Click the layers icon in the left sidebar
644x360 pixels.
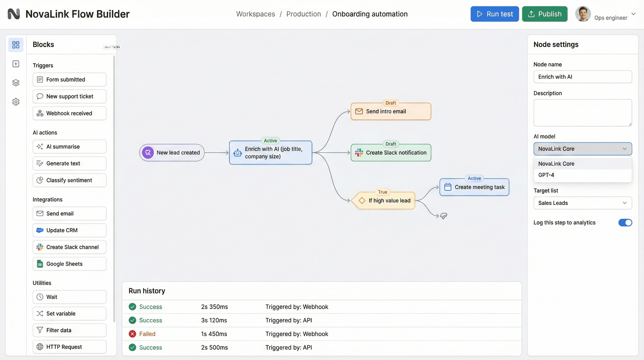click(x=16, y=82)
